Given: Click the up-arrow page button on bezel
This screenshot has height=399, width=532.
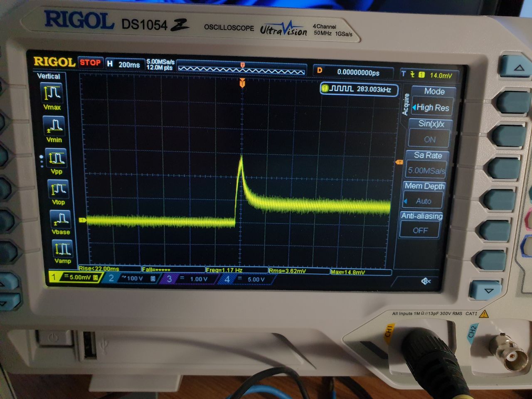Looking at the screenshot, I should pos(516,66).
